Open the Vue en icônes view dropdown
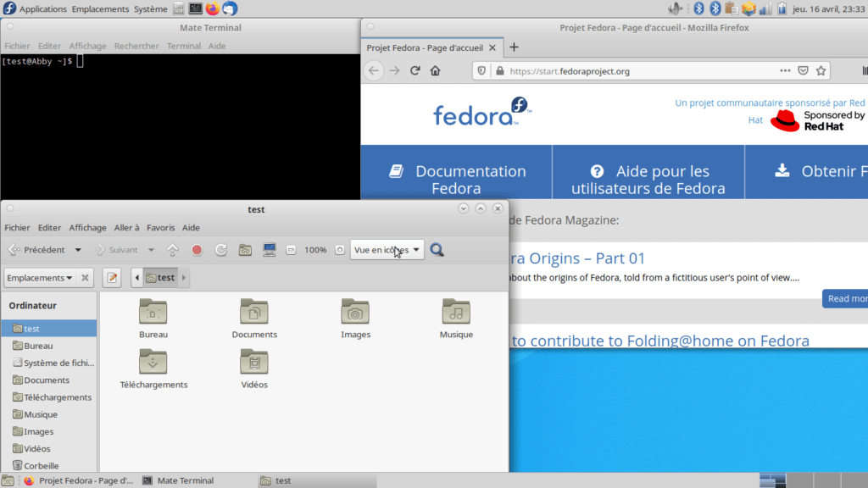 pyautogui.click(x=387, y=250)
